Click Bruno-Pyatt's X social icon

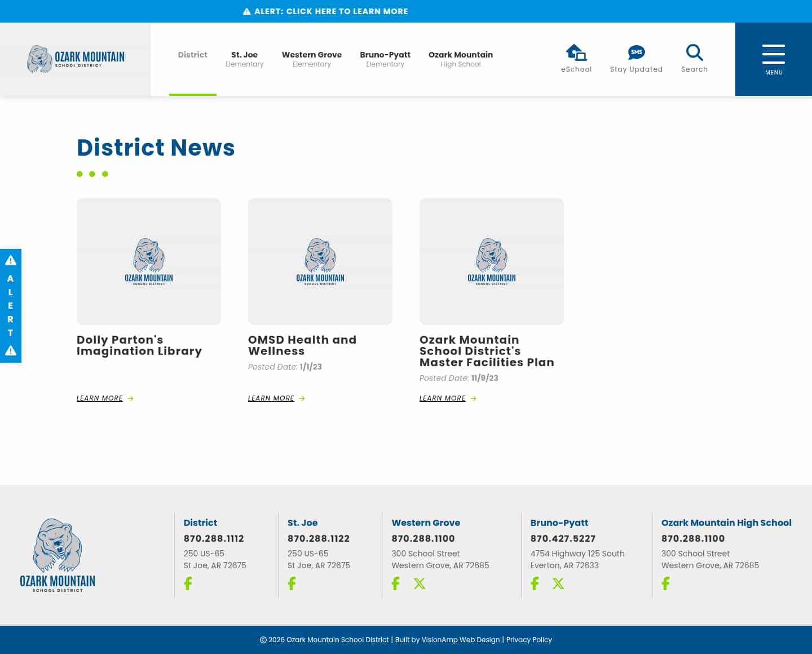558,583
